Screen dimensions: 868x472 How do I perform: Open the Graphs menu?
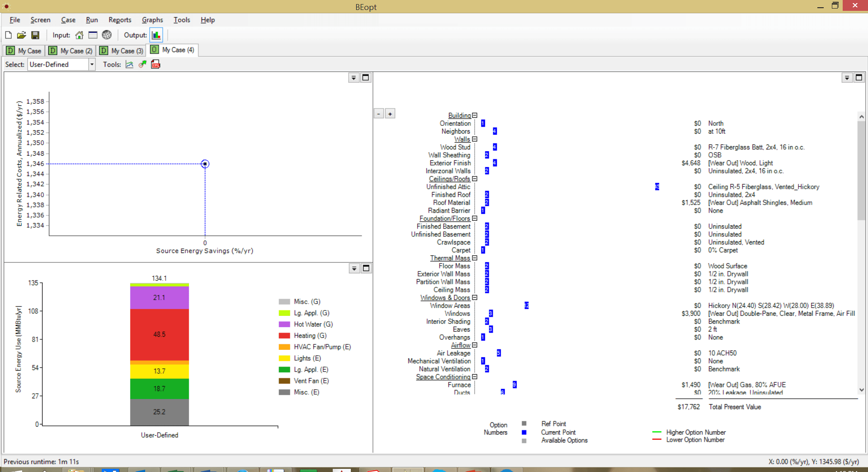coord(152,20)
